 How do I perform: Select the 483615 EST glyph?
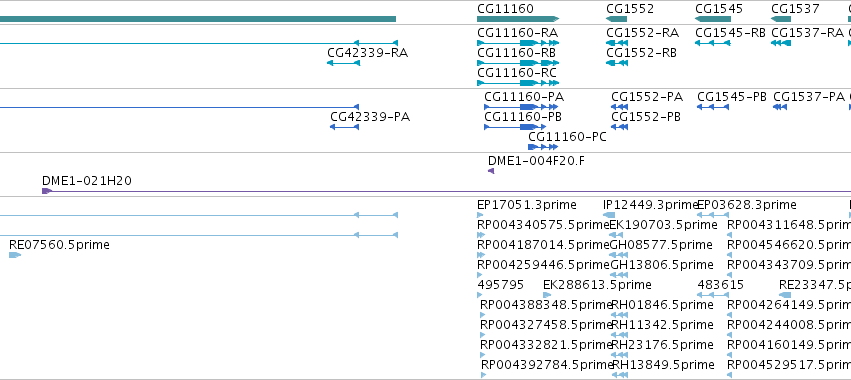coord(713,295)
